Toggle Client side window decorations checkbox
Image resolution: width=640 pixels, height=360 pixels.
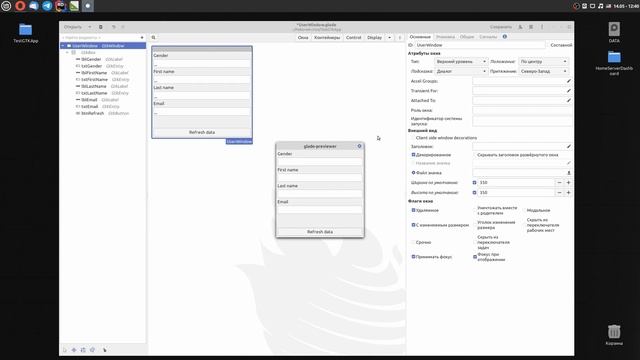click(x=413, y=138)
